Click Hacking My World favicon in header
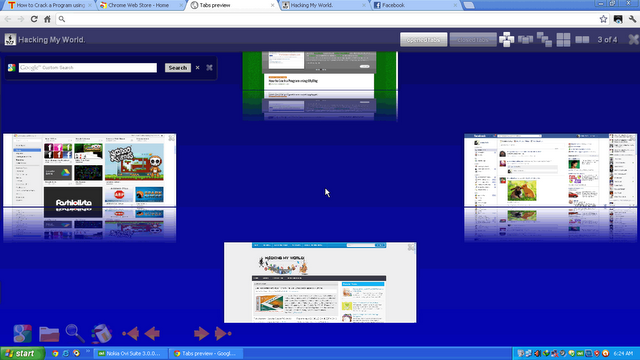 (10, 40)
